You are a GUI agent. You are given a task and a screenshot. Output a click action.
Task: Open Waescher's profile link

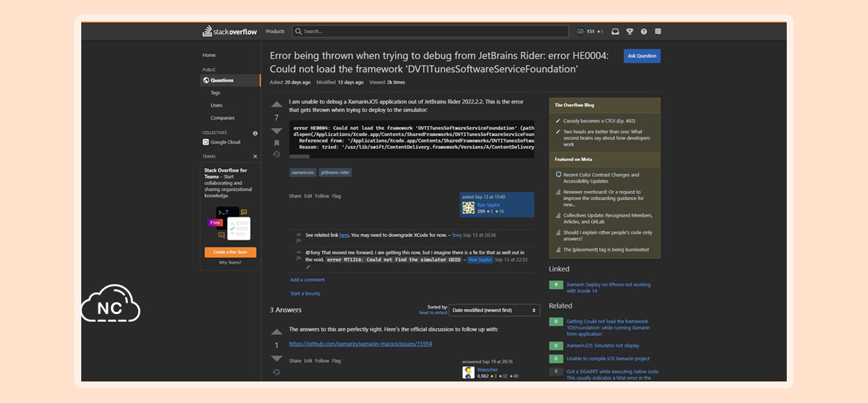(x=487, y=370)
